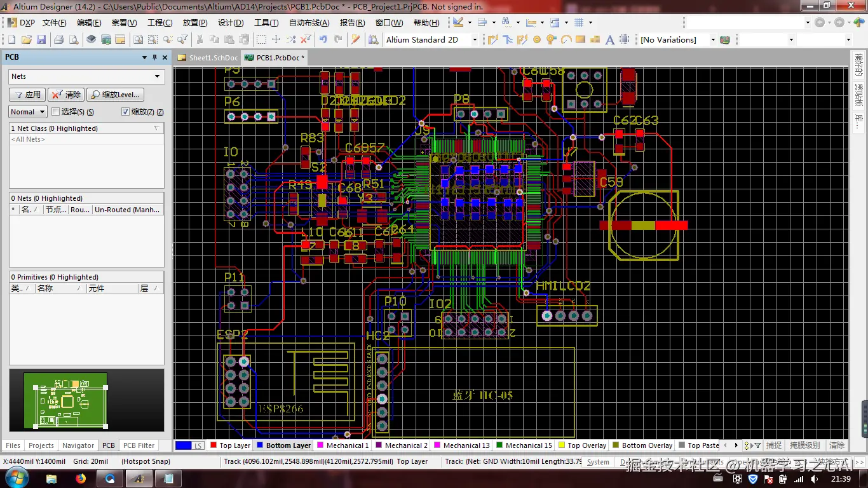
Task: Click the board overview thumbnail
Action: [65, 400]
